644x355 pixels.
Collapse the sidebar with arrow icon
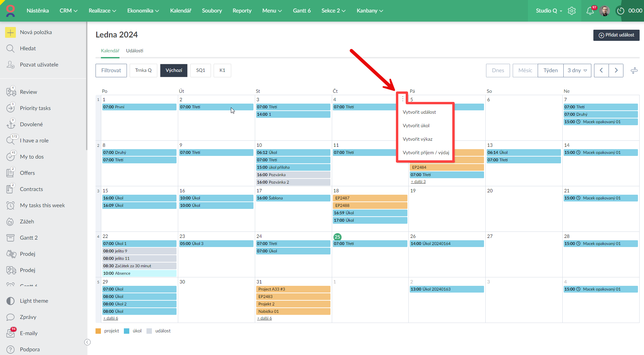pos(87,342)
